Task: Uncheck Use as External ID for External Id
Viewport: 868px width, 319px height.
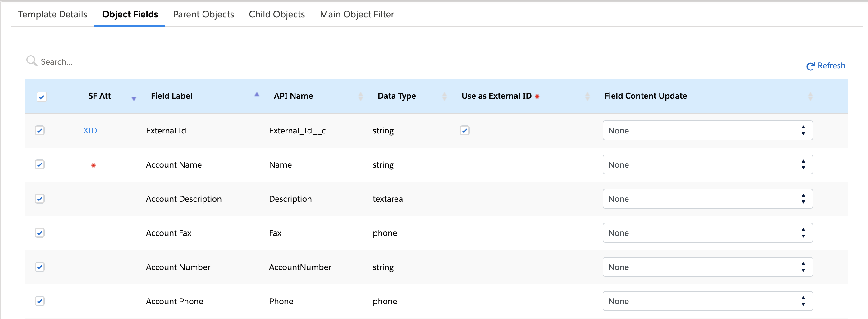Action: (x=465, y=131)
